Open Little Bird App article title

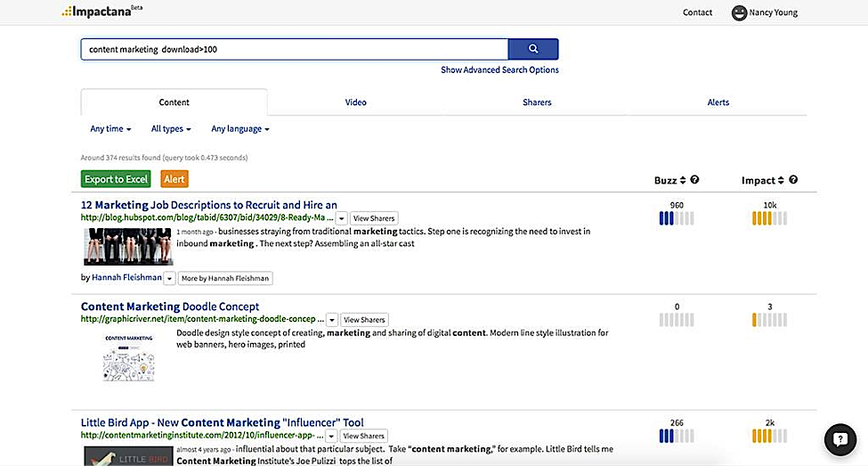[x=222, y=422]
